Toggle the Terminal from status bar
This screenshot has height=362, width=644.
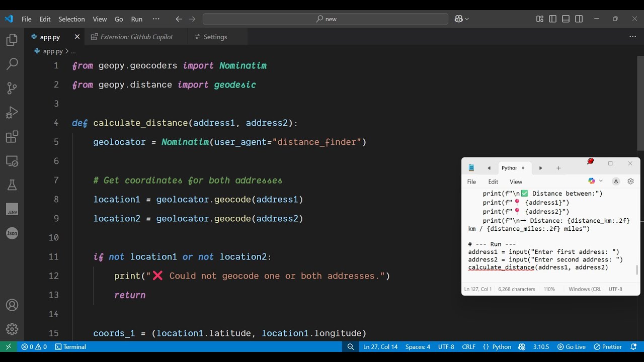pos(70,347)
